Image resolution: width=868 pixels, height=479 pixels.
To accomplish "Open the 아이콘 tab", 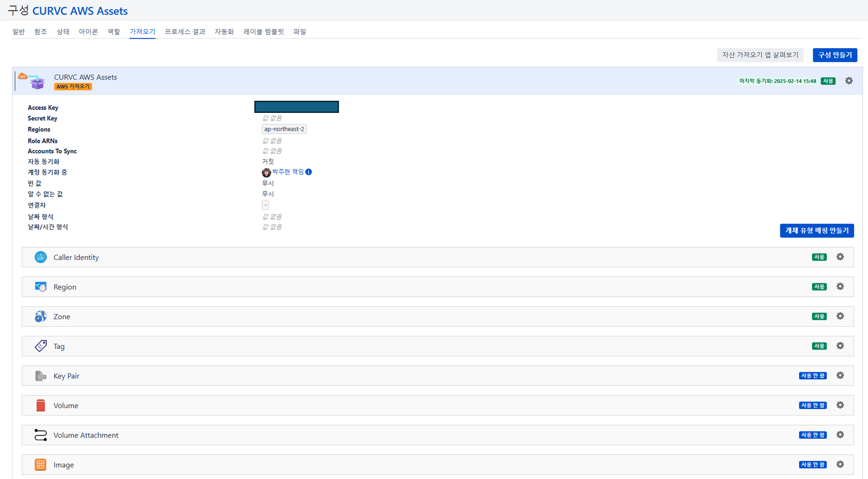I will (x=88, y=32).
